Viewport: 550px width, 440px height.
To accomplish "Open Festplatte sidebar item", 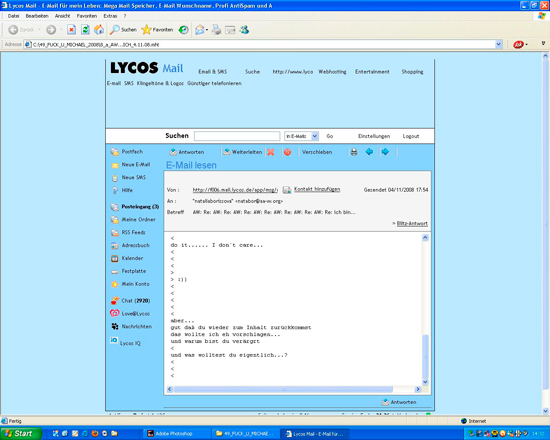I will tap(128, 271).
